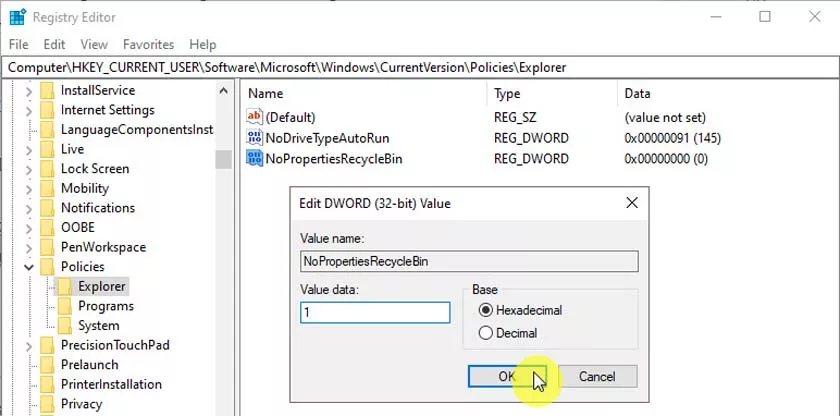840x416 pixels.
Task: Select the NoPropertiesRecycleBin value in list
Action: tap(334, 159)
